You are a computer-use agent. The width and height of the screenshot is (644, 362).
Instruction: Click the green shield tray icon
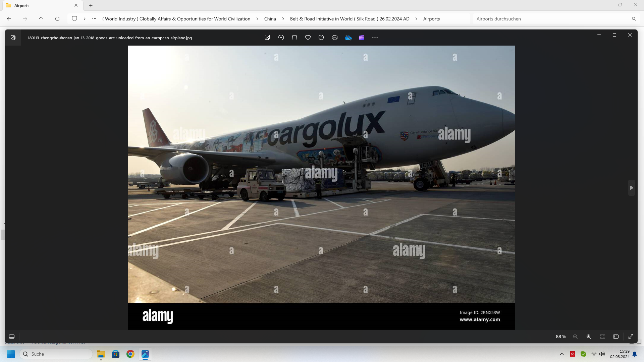(583, 354)
